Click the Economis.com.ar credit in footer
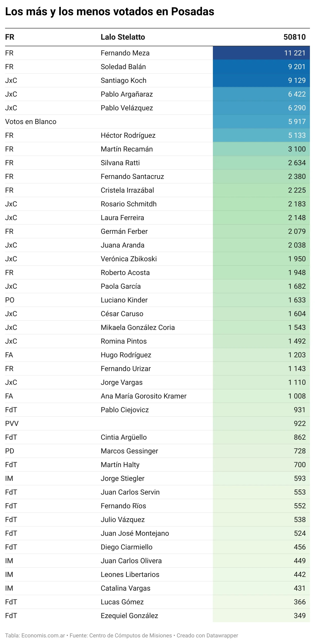Screen dimensions: 315x644 click(43, 635)
